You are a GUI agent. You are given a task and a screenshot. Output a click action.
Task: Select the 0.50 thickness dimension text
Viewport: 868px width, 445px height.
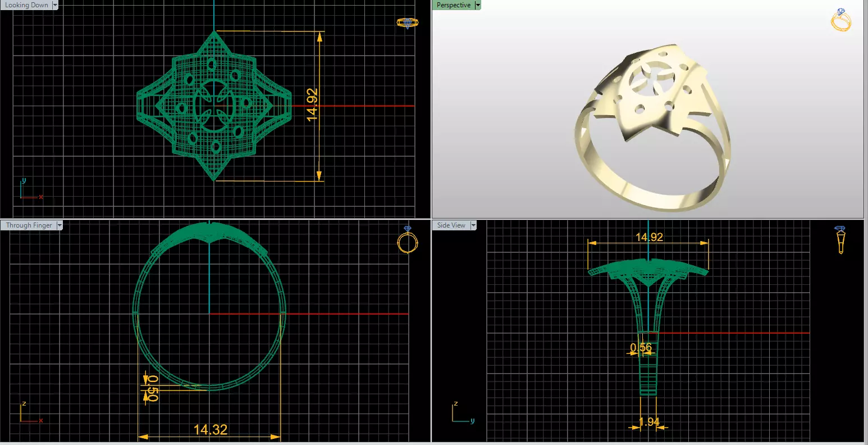pyautogui.click(x=152, y=388)
